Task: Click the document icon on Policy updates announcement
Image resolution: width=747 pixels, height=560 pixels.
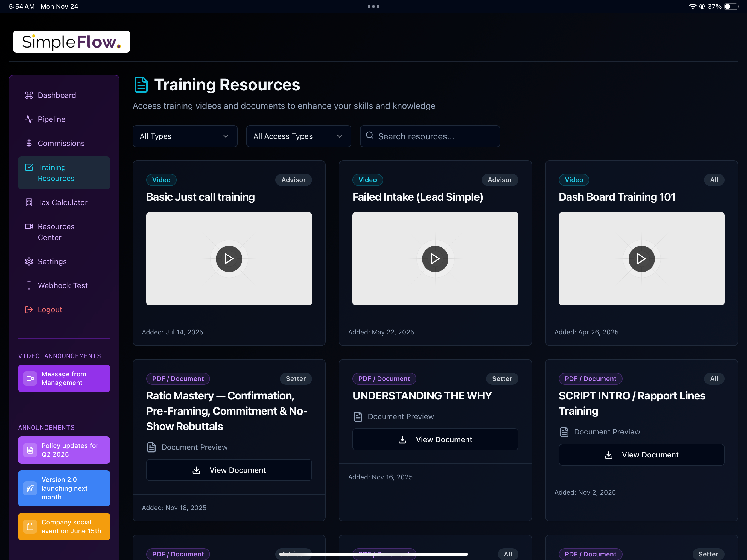Action: [x=30, y=450]
